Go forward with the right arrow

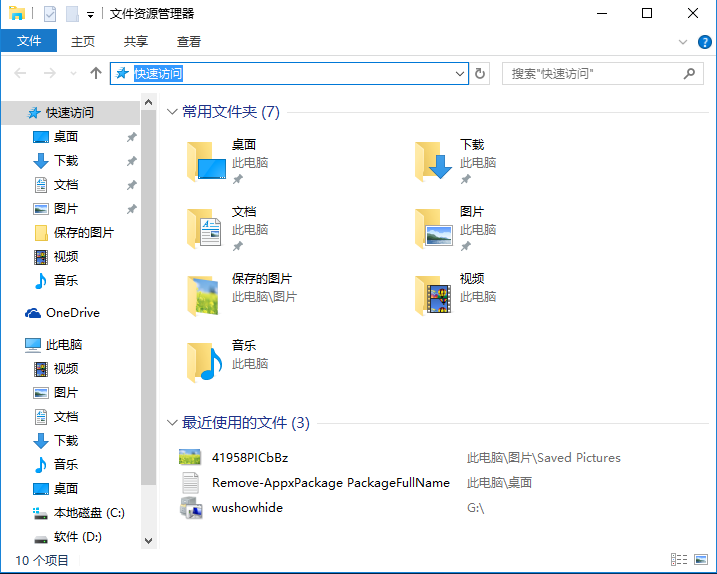49,73
